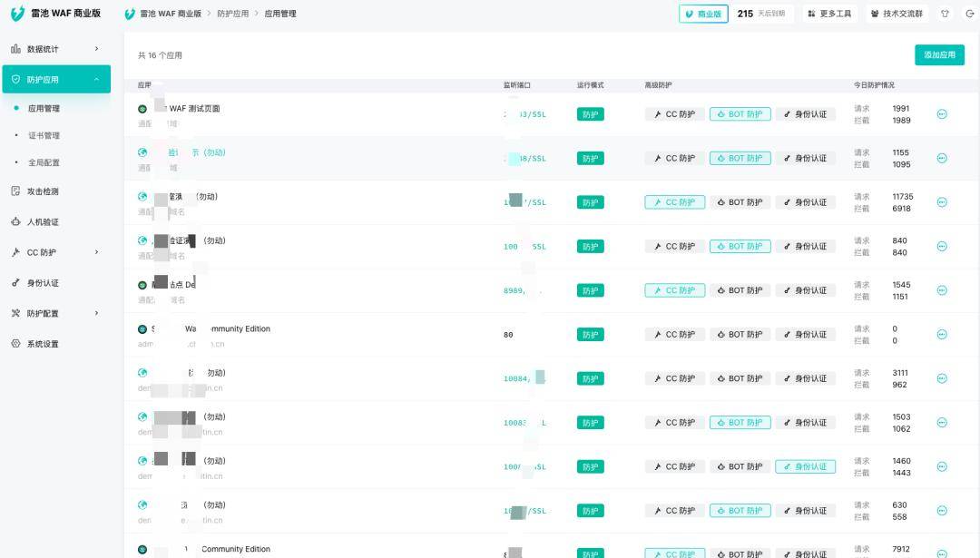Viewport: 980px width, 558px height.
Task: Expand the CC 防护 sidebar submenu
Action: point(54,252)
